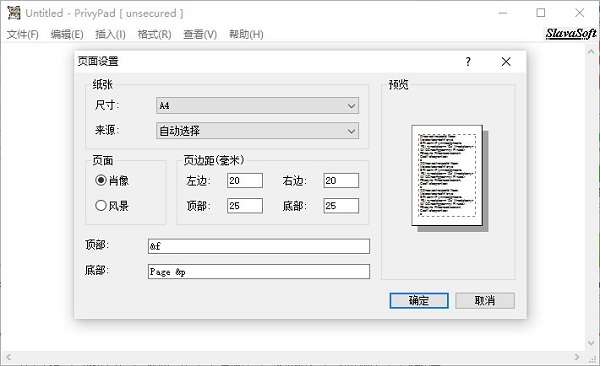600x366 pixels.
Task: Confirm with the 确定 button
Action: pos(419,301)
